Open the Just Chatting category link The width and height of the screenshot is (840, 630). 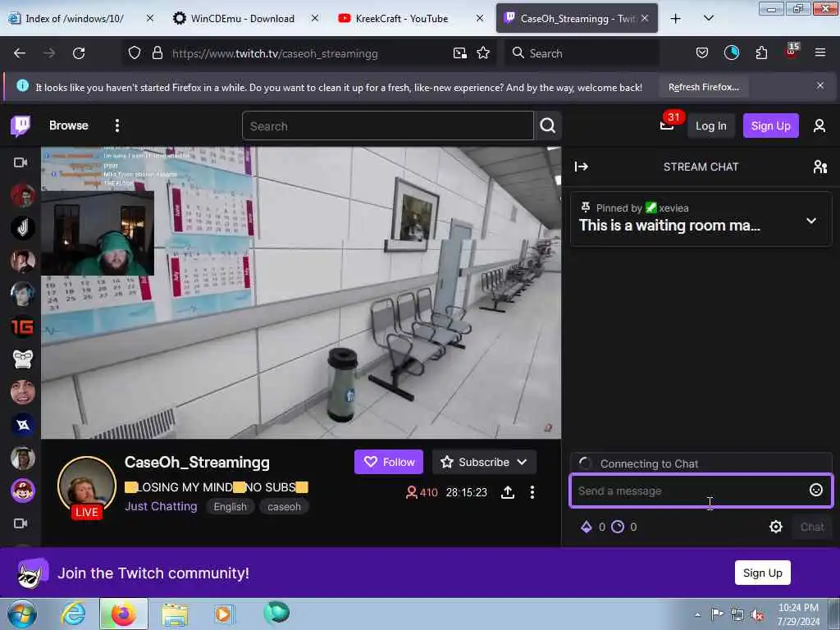pos(161,506)
